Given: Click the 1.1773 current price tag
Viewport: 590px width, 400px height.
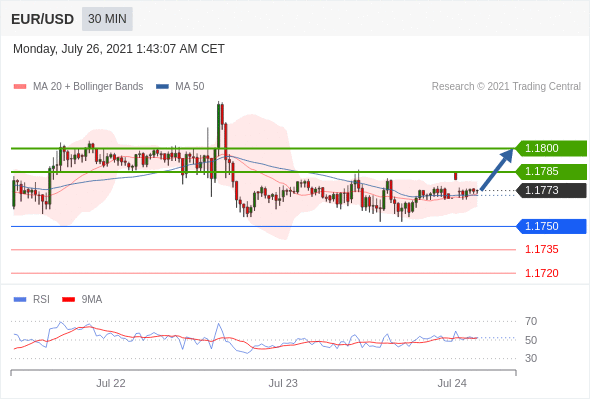Looking at the screenshot, I should (551, 190).
